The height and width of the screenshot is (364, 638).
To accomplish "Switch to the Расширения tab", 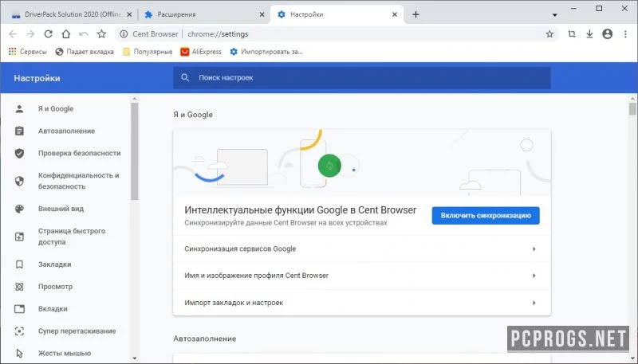I will 203,14.
